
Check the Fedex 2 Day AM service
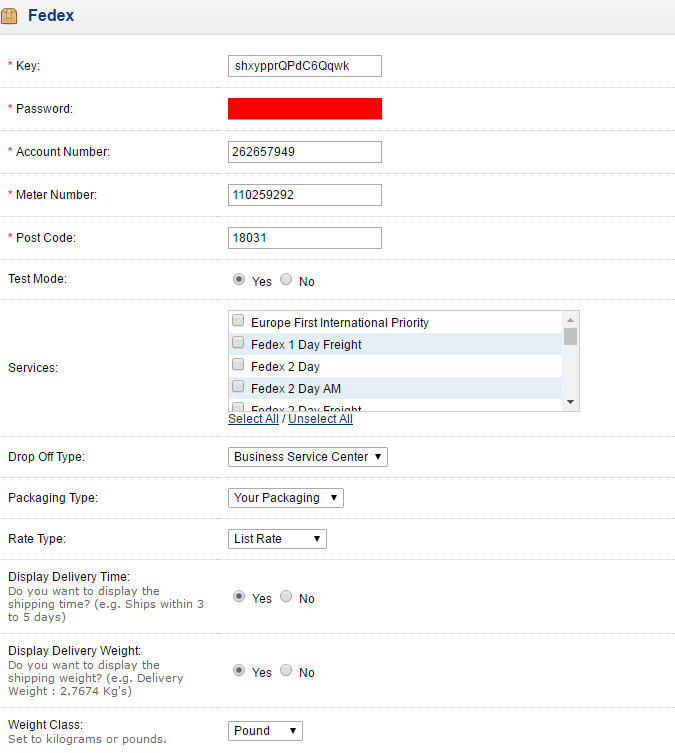[x=238, y=386]
